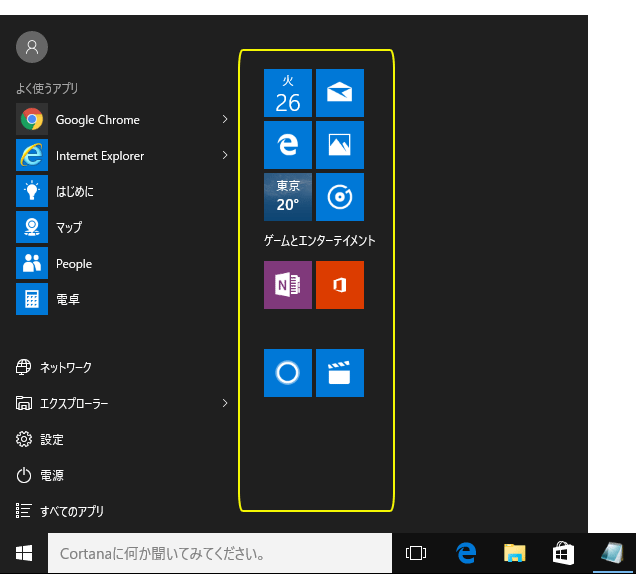This screenshot has height=574, width=636.
Task: Launch the Microsoft Edge tile
Action: click(x=288, y=145)
